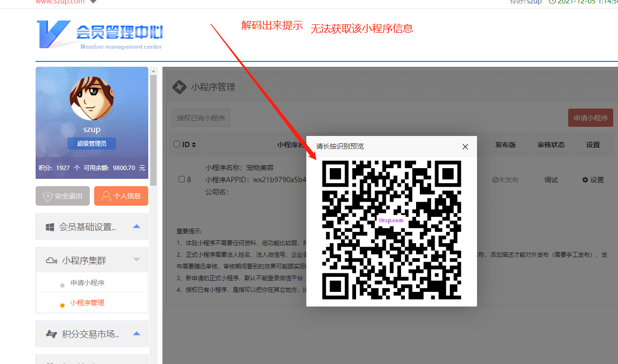The width and height of the screenshot is (618, 364).
Task: Open 申请小程序 in the sidebar
Action: [x=87, y=283]
